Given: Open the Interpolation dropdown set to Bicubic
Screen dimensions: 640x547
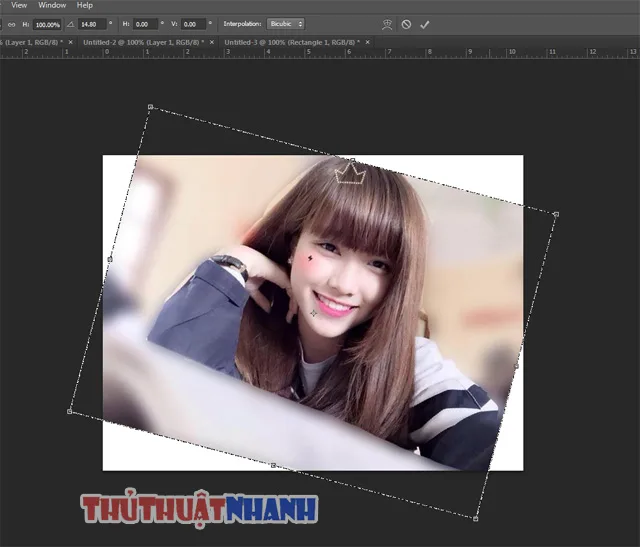Looking at the screenshot, I should [x=286, y=24].
